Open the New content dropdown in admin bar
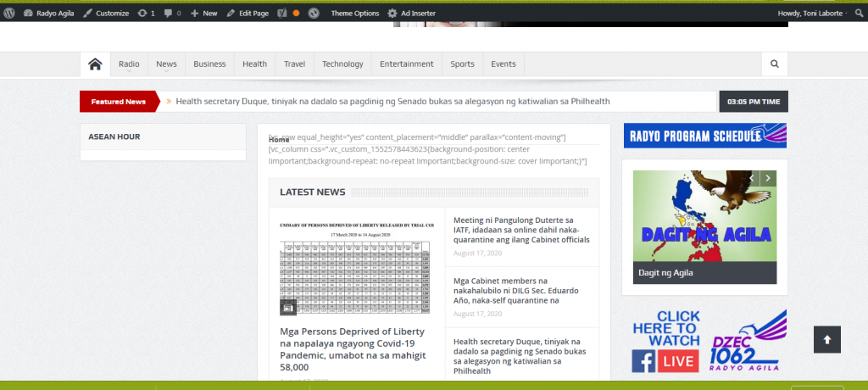Image resolution: width=868 pixels, height=390 pixels. (203, 14)
